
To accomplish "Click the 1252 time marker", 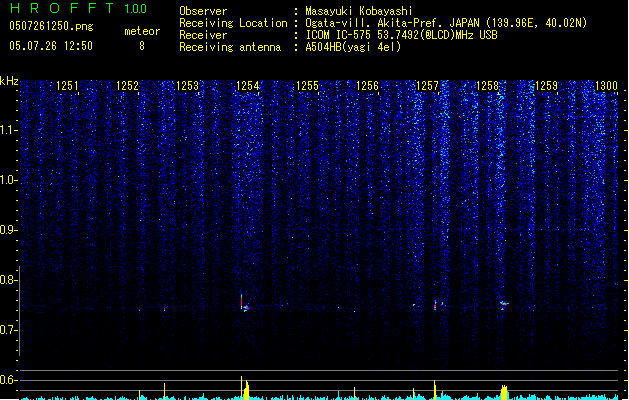I will click(x=127, y=86).
